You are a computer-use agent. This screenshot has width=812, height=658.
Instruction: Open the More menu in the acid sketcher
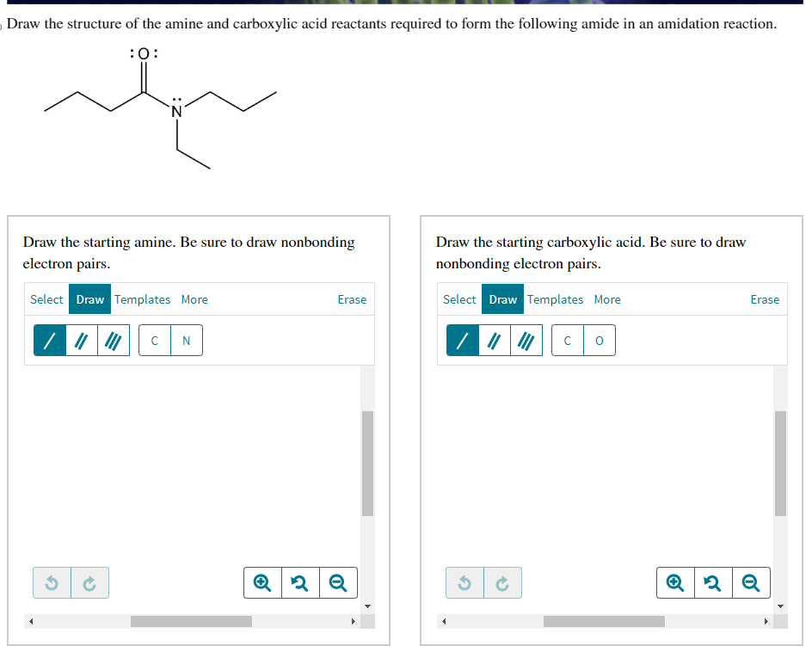[x=607, y=299]
